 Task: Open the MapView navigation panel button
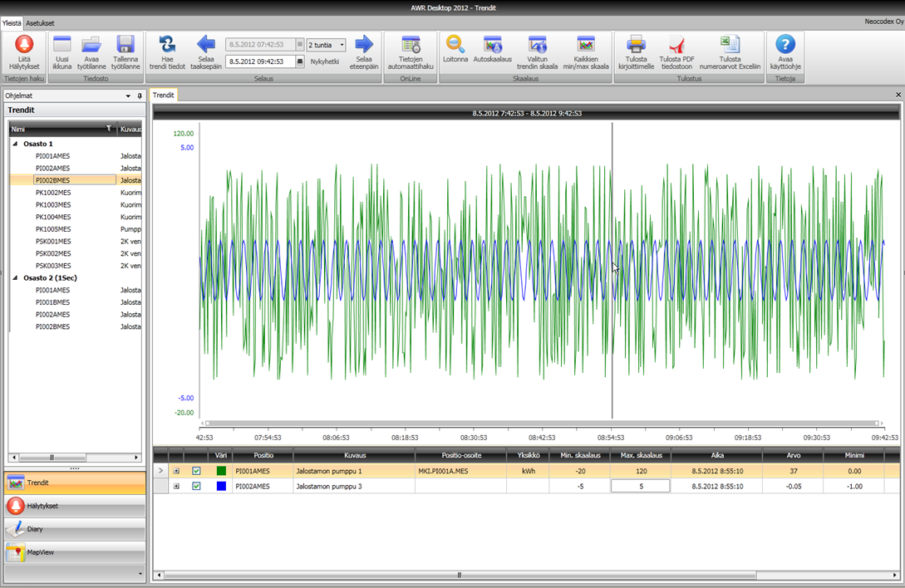pos(75,552)
